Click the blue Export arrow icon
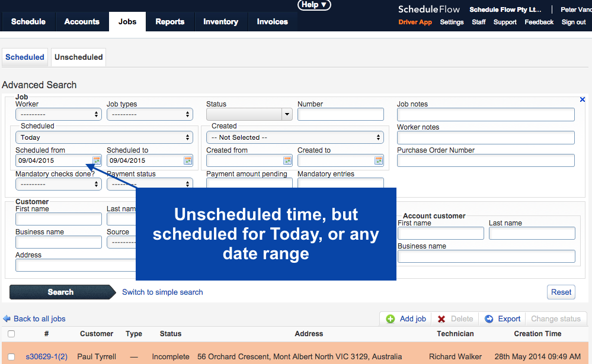This screenshot has width=592, height=364. tap(489, 319)
